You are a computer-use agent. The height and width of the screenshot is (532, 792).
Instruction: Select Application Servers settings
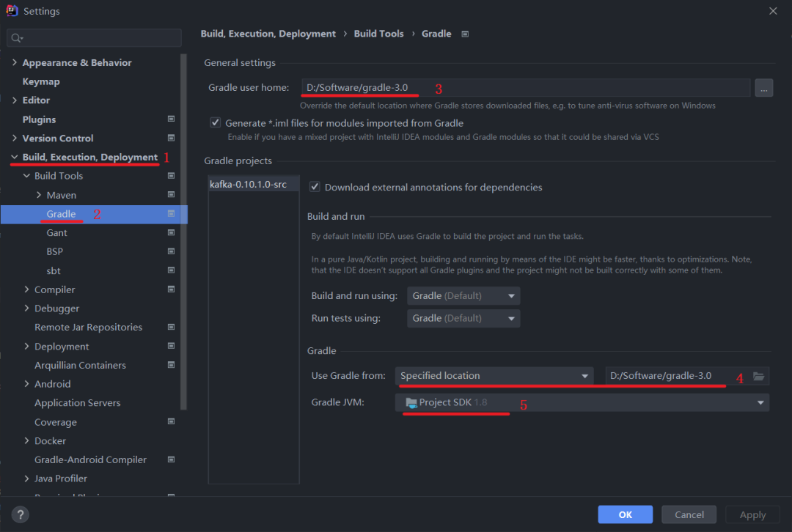tap(77, 403)
